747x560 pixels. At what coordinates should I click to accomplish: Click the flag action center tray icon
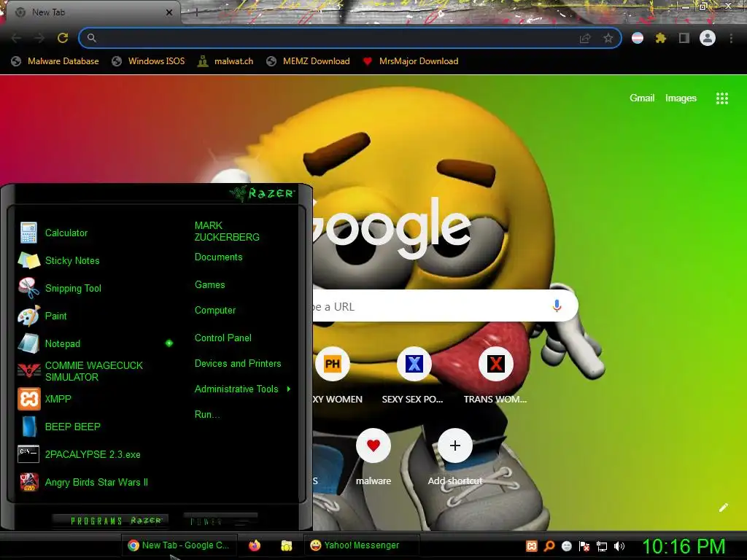584,546
